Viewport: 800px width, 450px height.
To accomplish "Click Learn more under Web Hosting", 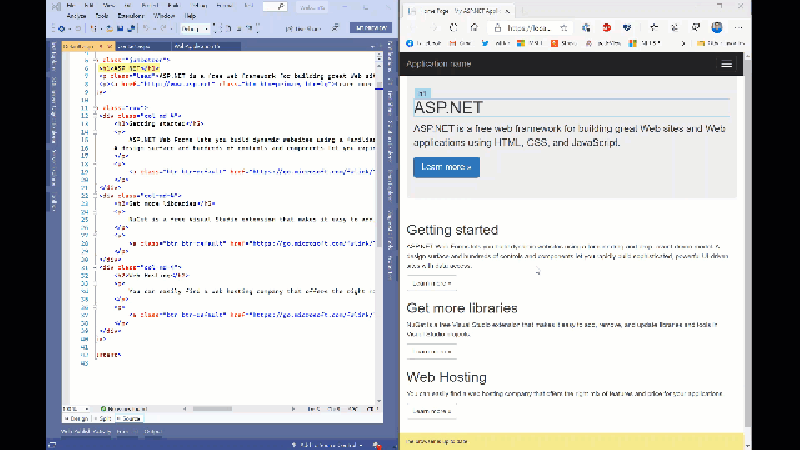I will click(x=432, y=411).
